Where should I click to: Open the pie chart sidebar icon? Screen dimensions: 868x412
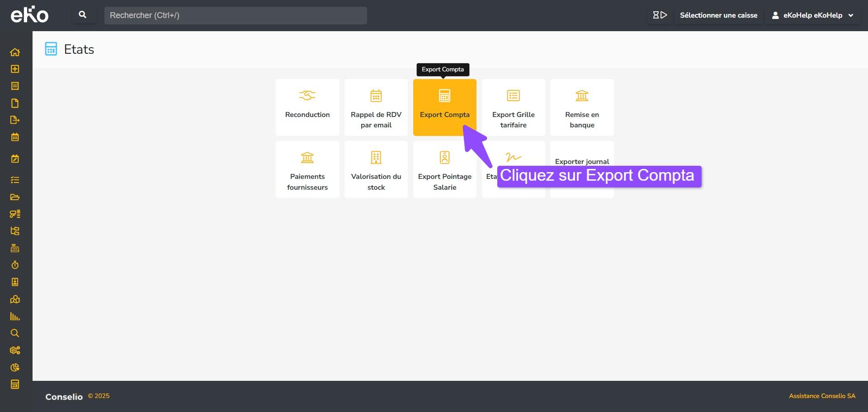pos(15,368)
